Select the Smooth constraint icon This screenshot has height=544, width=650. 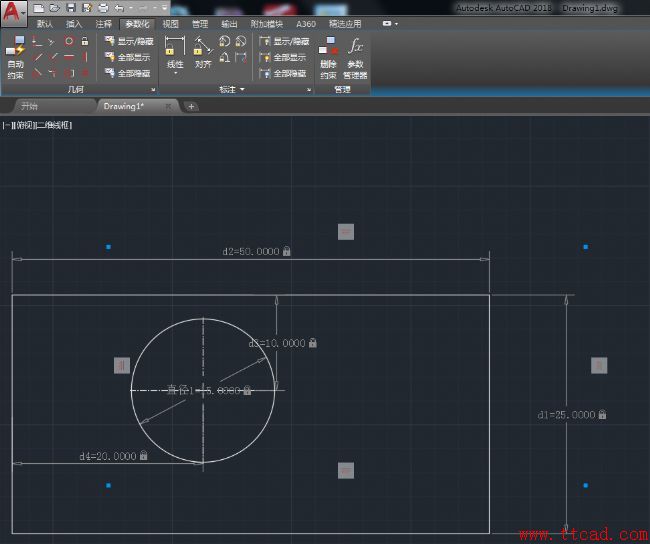pyautogui.click(x=53, y=73)
